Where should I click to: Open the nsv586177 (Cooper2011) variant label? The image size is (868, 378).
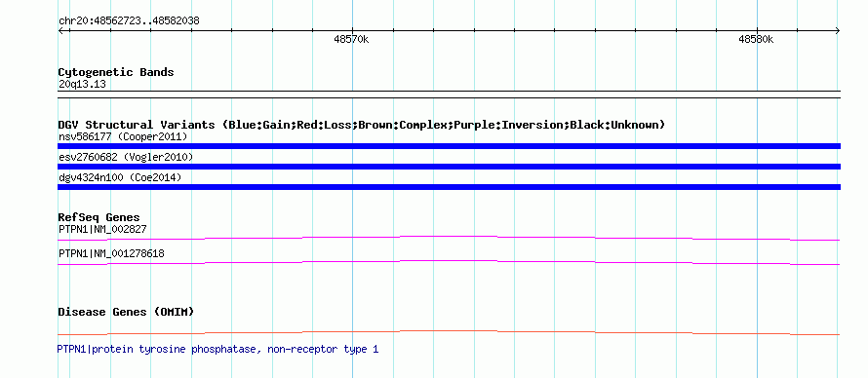(x=123, y=136)
